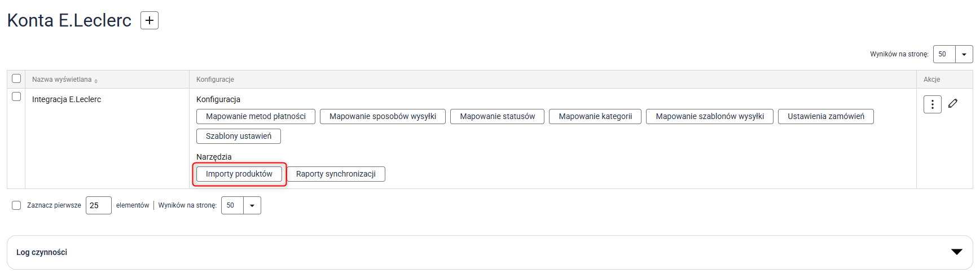
Task: Open top Wyników na stronę dropdown
Action: coord(964,54)
